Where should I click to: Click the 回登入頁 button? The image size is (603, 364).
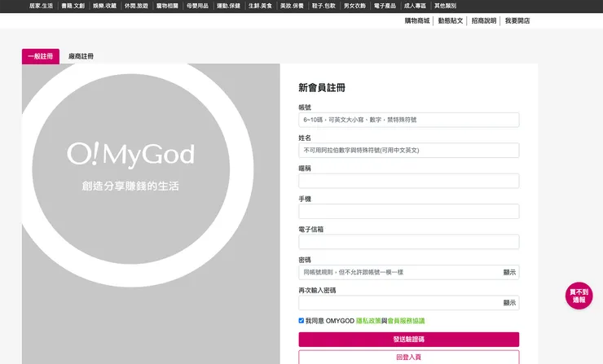409,357
